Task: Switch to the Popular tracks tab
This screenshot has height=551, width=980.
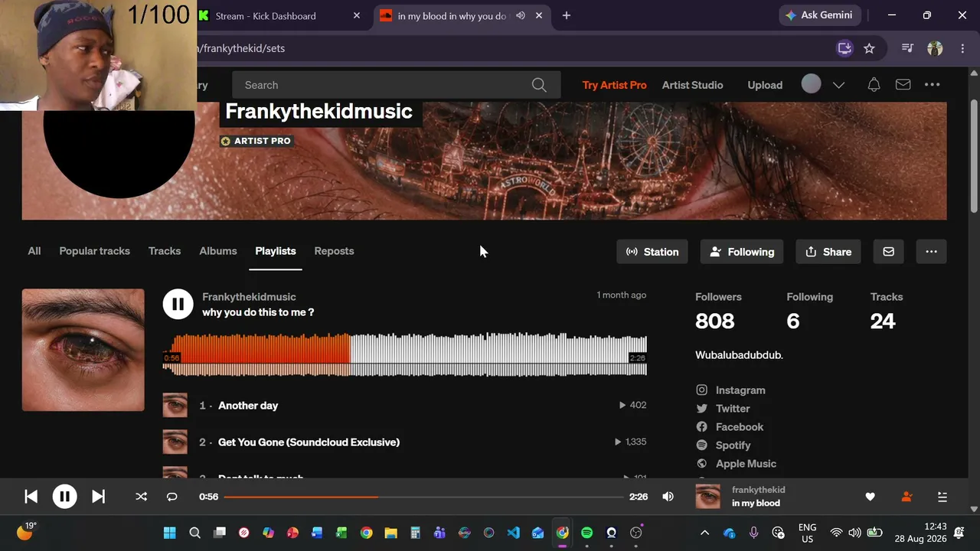Action: click(x=94, y=251)
